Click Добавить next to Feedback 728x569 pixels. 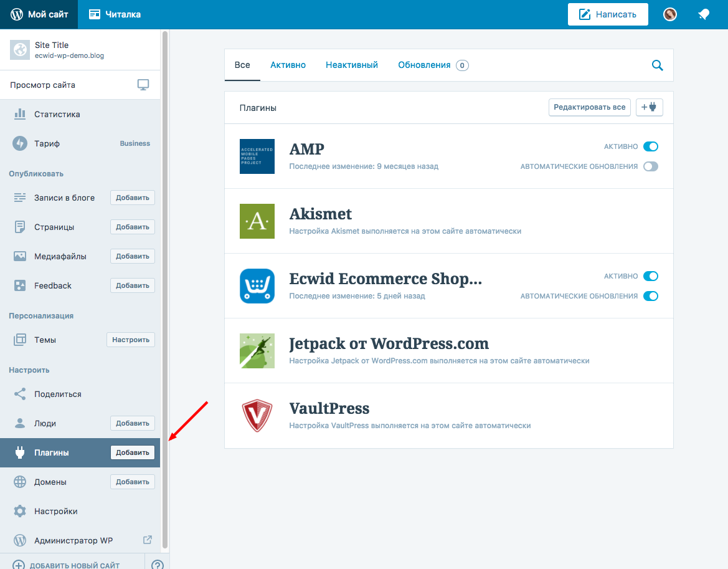[x=132, y=285]
